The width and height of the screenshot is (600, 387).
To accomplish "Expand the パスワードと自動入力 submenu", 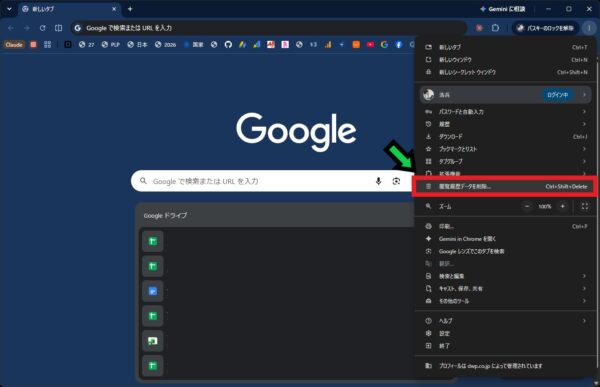I will coord(506,112).
